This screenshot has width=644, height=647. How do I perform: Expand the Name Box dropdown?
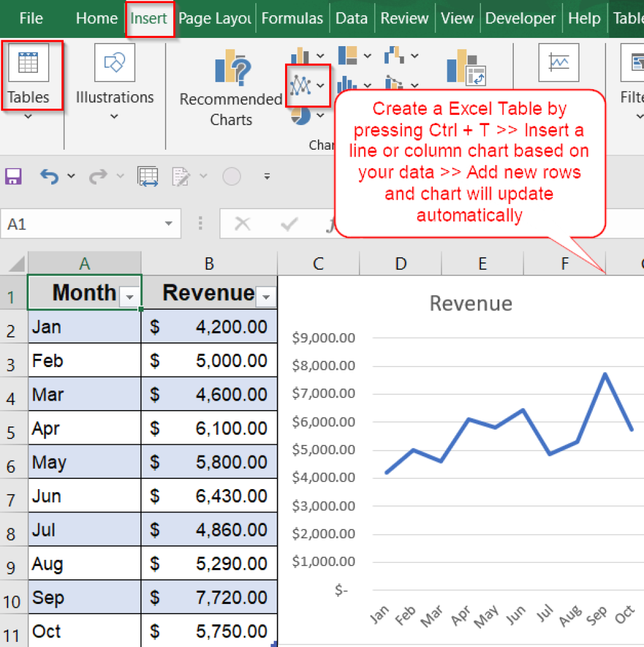point(167,224)
